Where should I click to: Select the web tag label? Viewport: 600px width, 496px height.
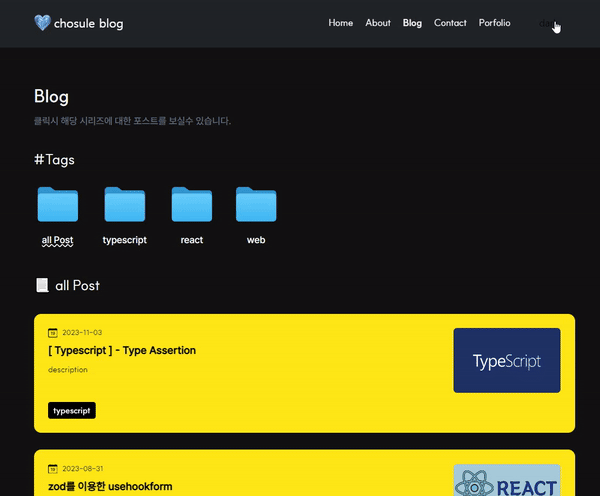(x=256, y=240)
